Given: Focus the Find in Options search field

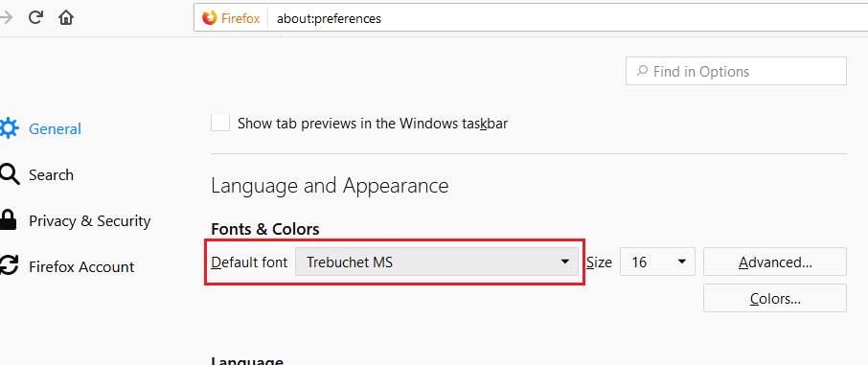Looking at the screenshot, I should (736, 71).
